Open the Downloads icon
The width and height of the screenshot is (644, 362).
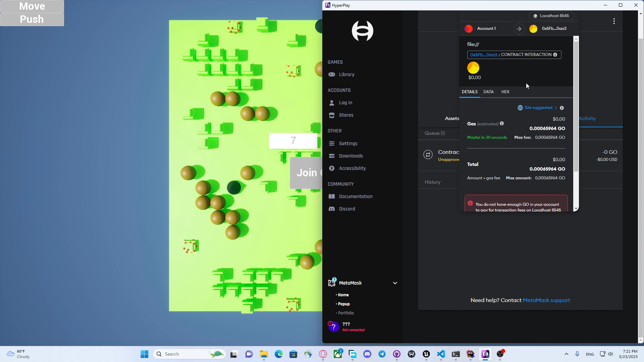tap(332, 156)
